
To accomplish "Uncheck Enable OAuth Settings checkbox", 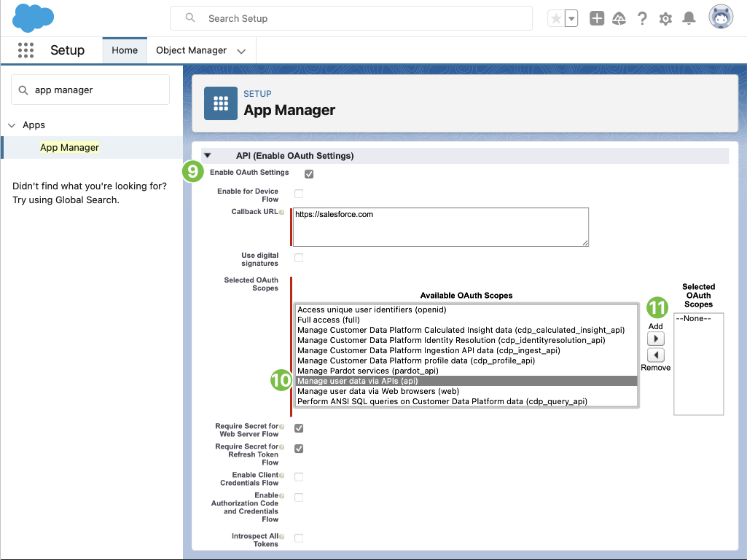I will (309, 174).
